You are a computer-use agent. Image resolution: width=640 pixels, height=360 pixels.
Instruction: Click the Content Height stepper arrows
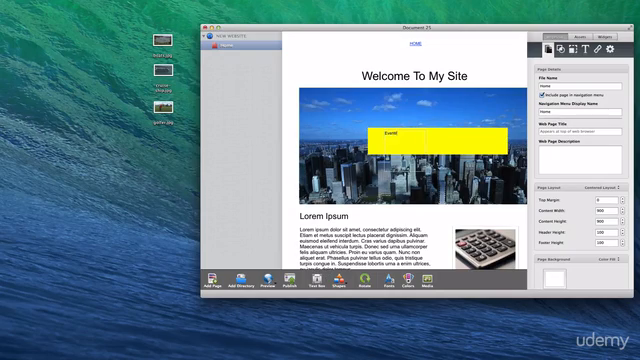pyautogui.click(x=622, y=221)
